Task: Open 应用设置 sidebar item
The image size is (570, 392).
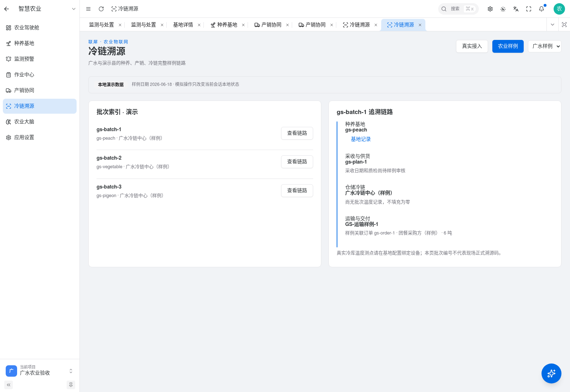Action: [40, 138]
